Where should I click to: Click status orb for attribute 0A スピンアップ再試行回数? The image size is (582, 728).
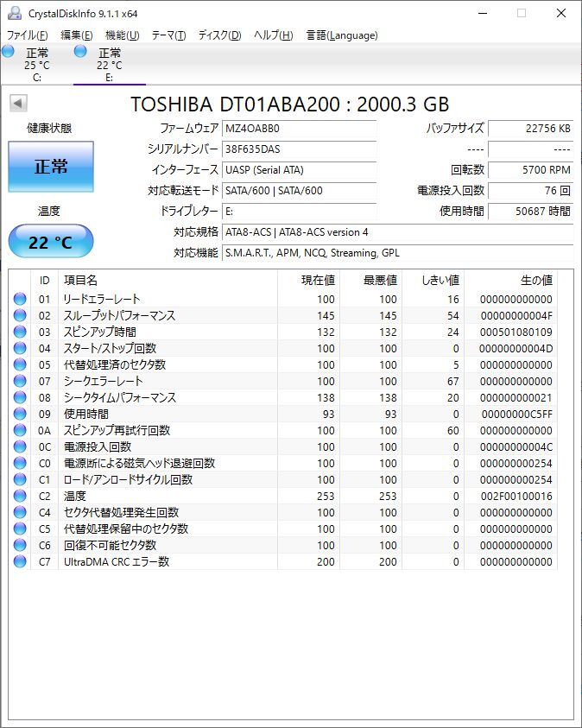click(20, 430)
